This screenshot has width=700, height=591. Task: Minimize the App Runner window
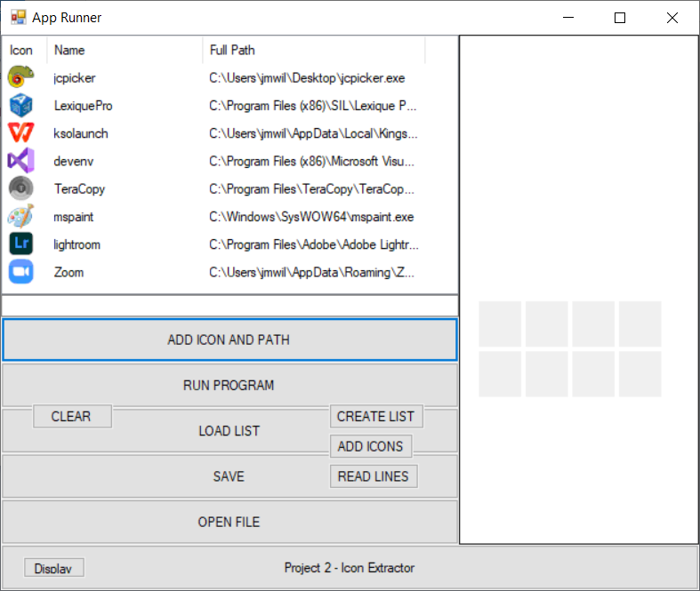point(568,18)
